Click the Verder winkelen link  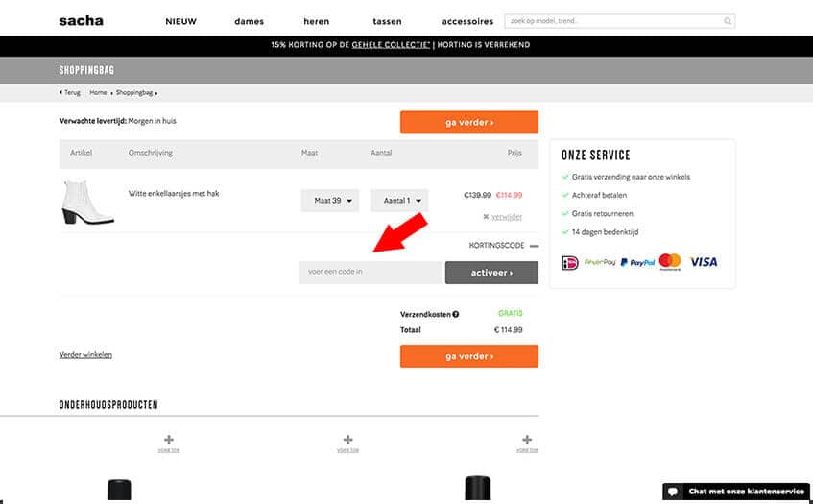pyautogui.click(x=85, y=354)
